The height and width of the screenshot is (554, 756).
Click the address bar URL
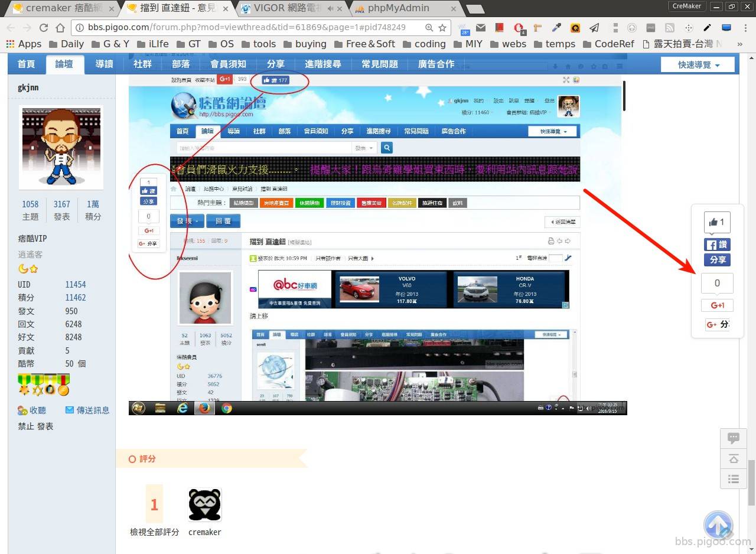tap(247, 28)
